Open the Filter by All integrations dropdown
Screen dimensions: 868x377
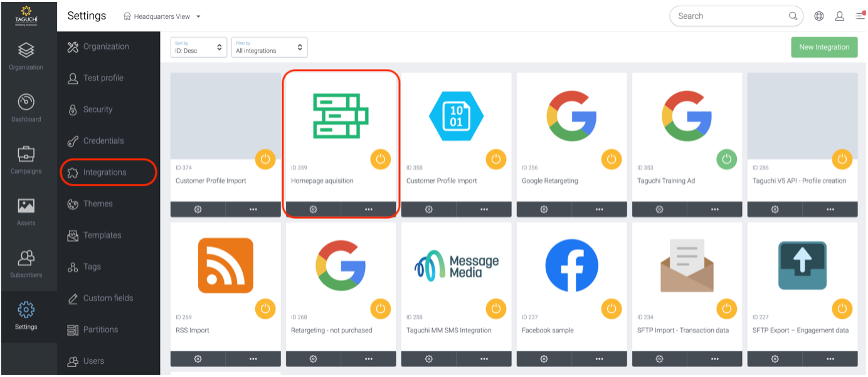270,47
